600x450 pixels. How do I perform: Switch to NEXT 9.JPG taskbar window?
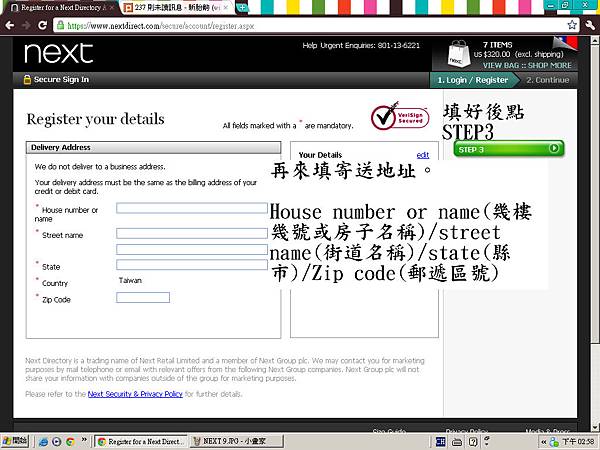237,442
